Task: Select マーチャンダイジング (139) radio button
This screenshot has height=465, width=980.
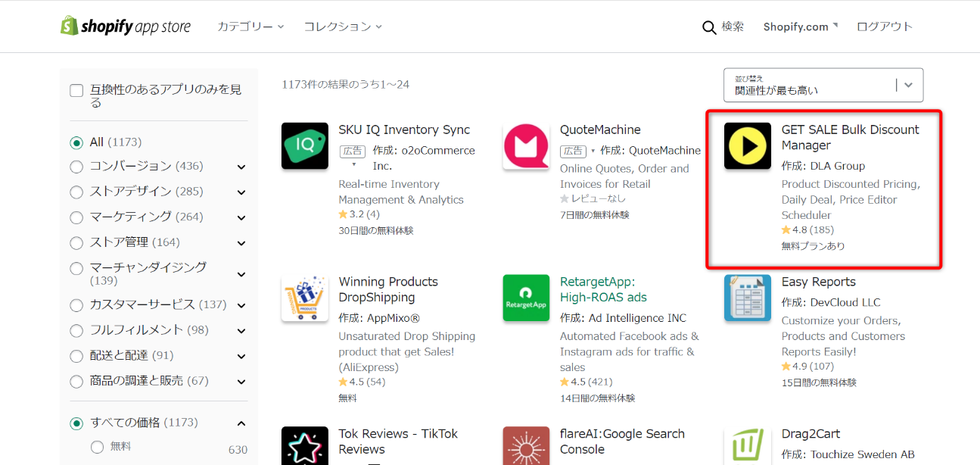Action: 76,268
